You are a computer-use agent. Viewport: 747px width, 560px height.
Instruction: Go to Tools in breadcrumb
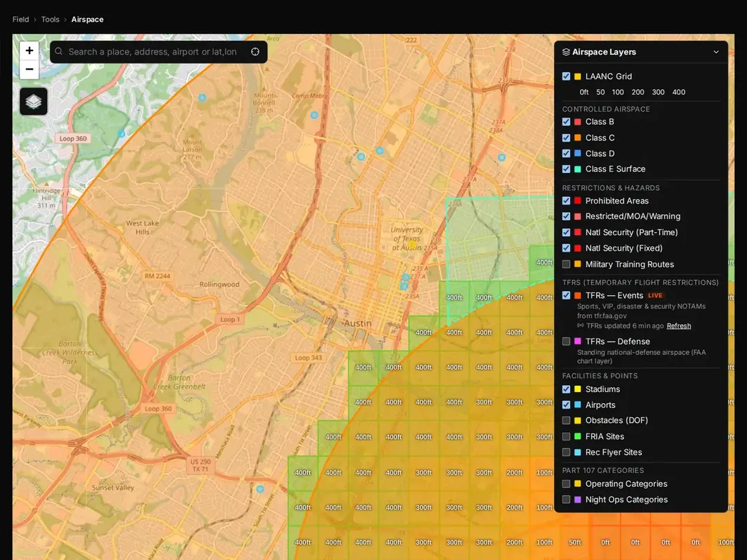click(x=50, y=19)
